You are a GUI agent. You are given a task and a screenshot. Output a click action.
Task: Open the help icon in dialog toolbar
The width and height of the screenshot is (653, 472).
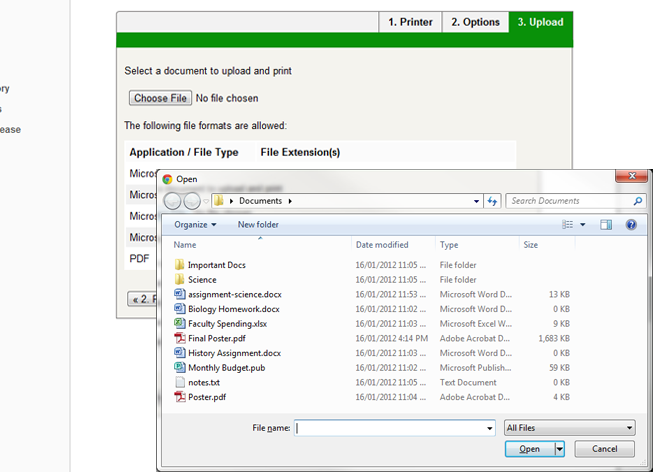(631, 225)
